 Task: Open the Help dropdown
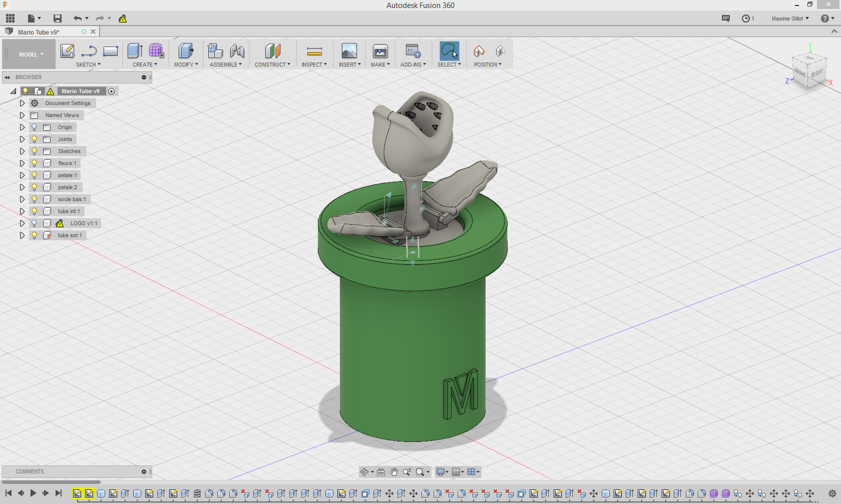[x=827, y=19]
